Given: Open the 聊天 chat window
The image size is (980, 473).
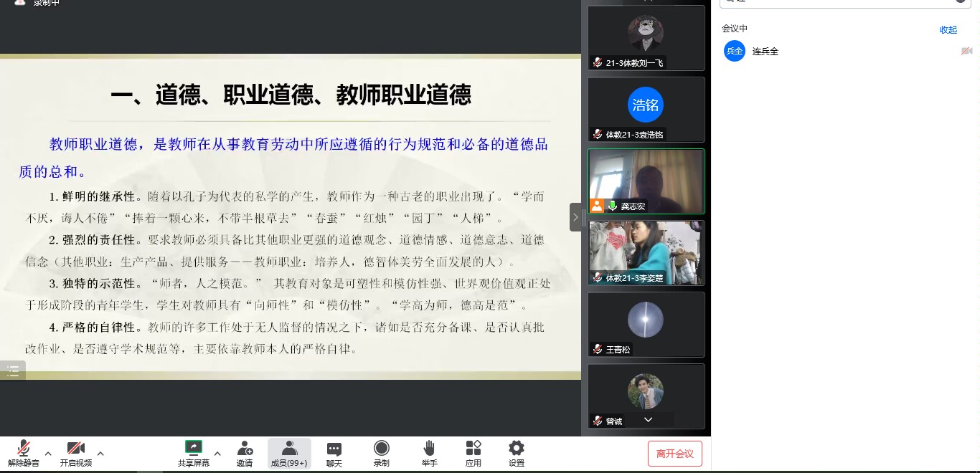Looking at the screenshot, I should 334,453.
